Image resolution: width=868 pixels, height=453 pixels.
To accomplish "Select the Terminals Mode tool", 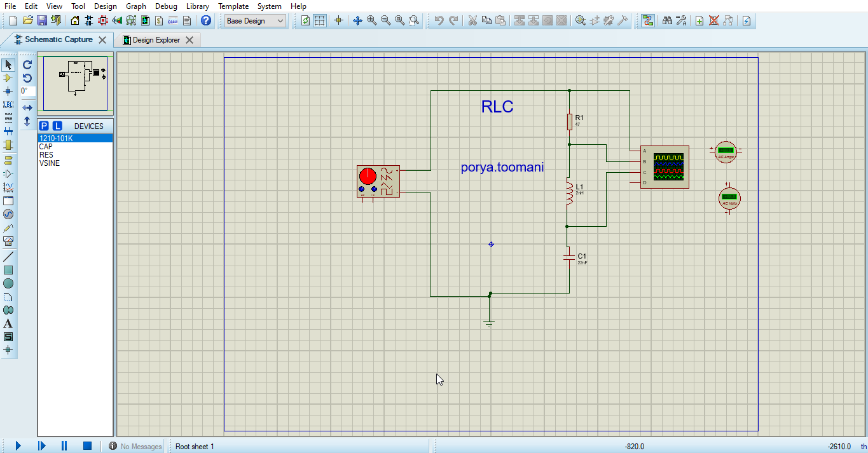I will coord(8,161).
